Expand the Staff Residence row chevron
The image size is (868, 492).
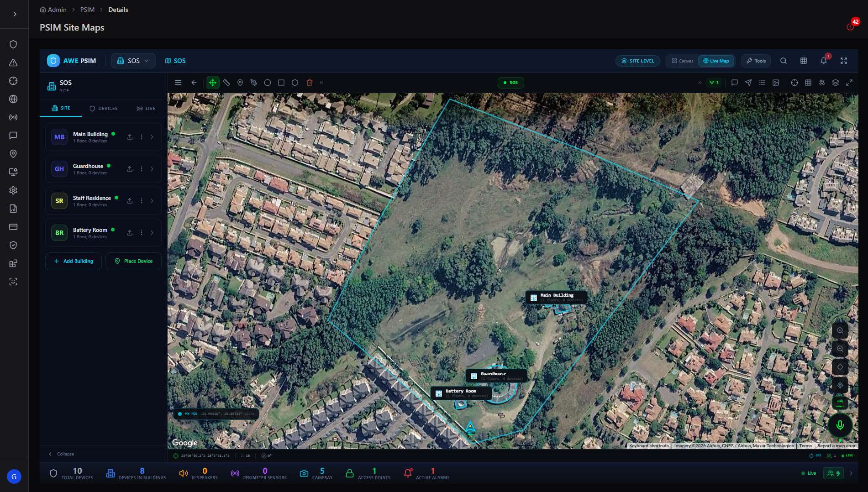[152, 201]
